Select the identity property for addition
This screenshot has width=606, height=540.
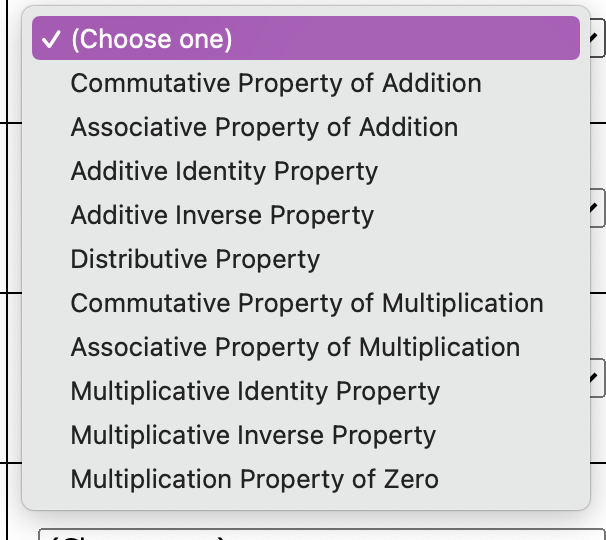(x=306, y=171)
